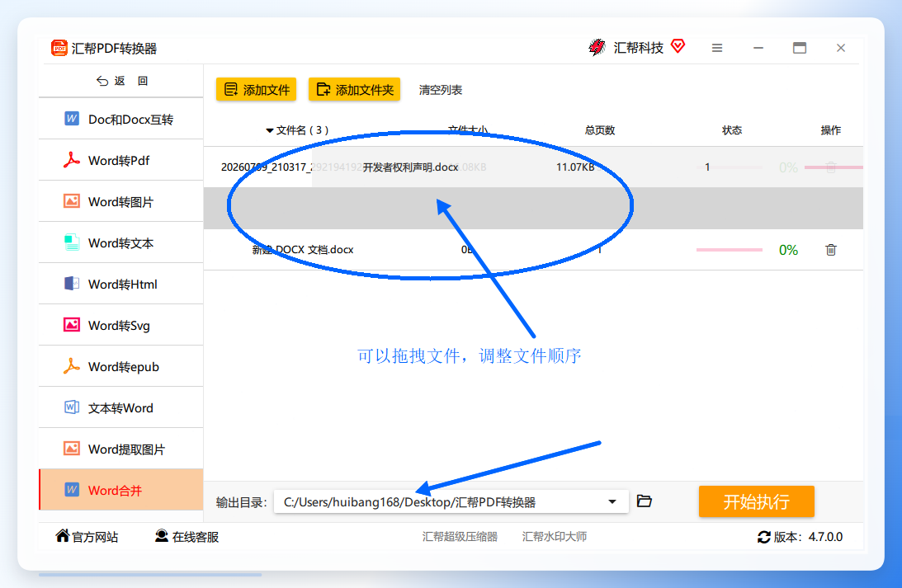Click the 添加文件 button

click(256, 90)
